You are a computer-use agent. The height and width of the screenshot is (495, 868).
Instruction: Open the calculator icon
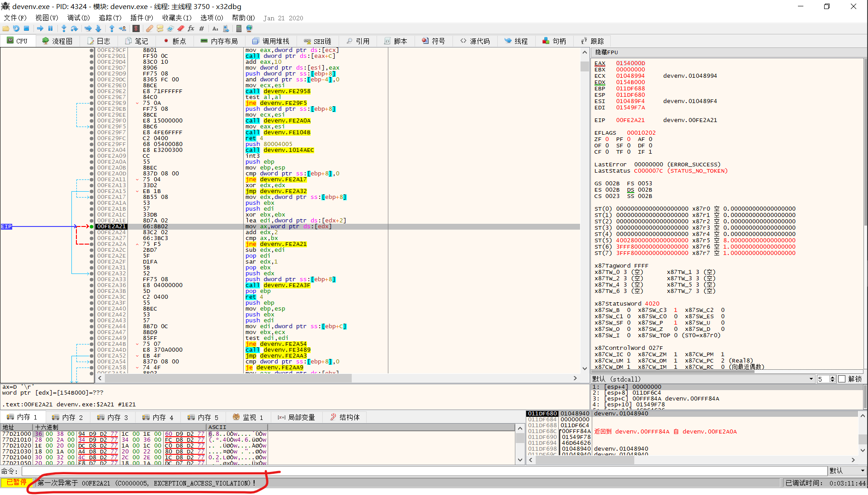coord(239,28)
